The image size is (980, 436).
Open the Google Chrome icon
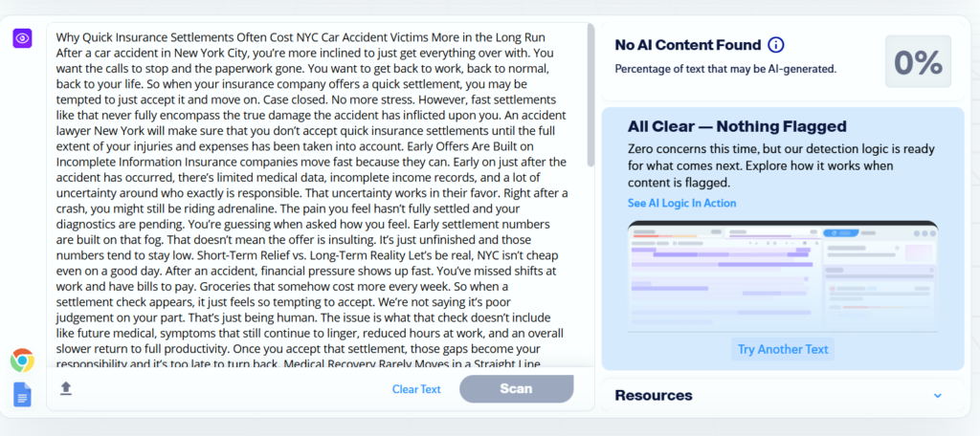(x=22, y=360)
